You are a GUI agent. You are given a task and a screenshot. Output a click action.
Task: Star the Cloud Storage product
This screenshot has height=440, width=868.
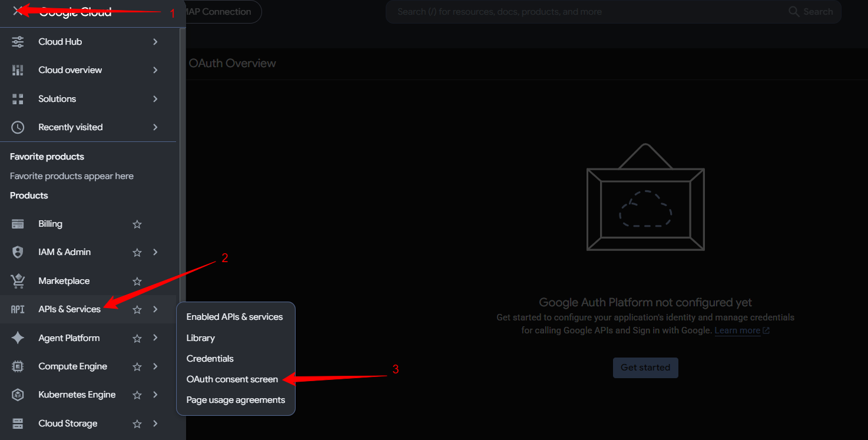(x=137, y=424)
